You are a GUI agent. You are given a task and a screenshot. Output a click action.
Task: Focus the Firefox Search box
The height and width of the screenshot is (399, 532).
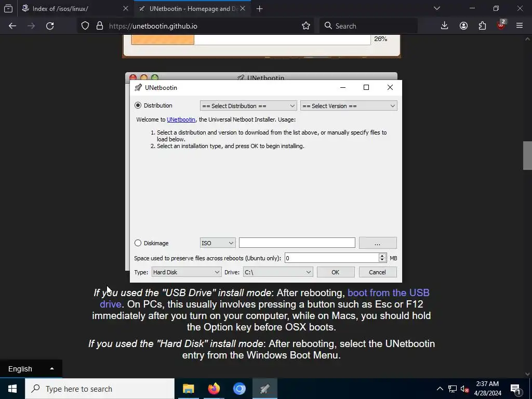pos(368,26)
